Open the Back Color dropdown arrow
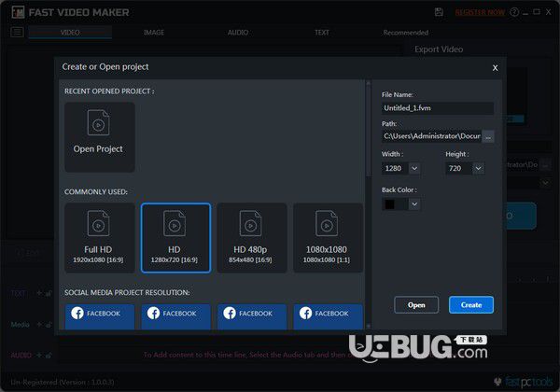Image resolution: width=560 pixels, height=392 pixels. click(x=414, y=203)
